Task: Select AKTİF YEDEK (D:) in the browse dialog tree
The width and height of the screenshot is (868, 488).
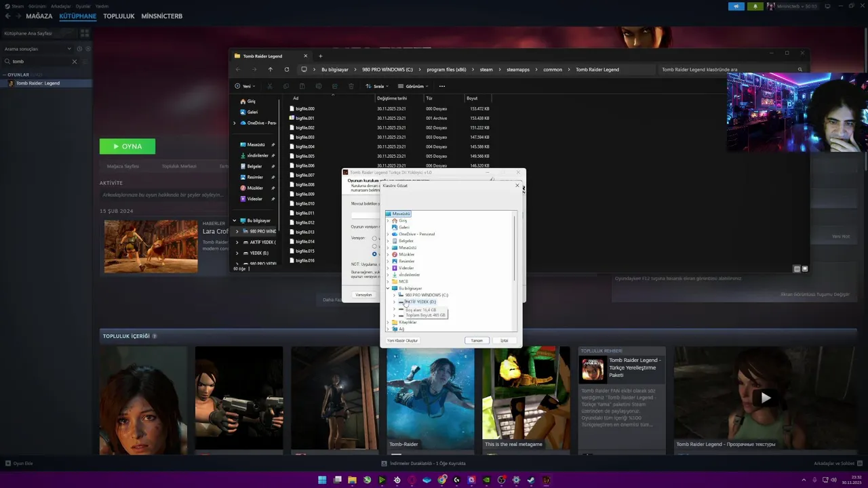Action: pos(420,302)
